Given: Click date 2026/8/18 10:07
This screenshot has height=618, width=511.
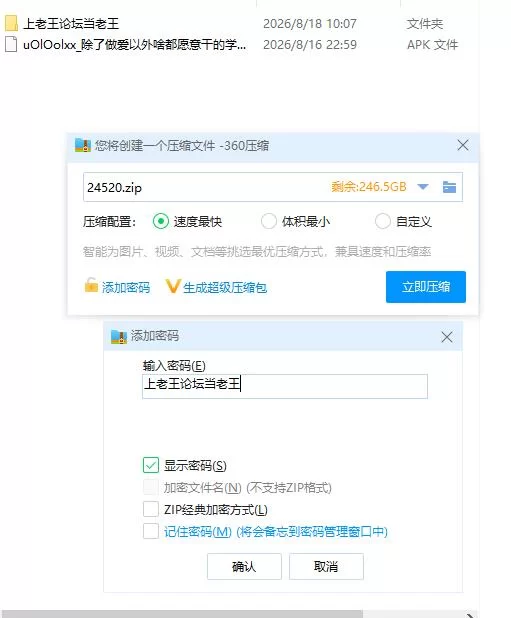Looking at the screenshot, I should 310,24.
